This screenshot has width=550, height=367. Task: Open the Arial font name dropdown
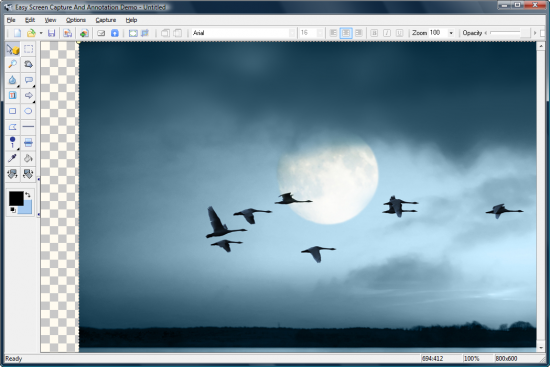291,33
